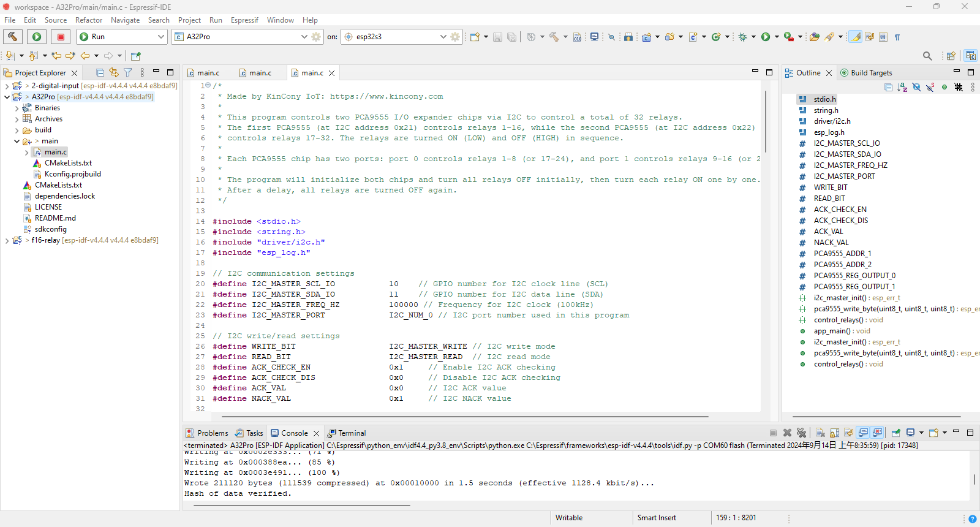Click the Back navigation yellow arrow

85,56
